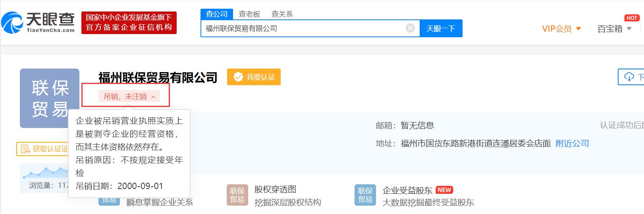Select the 查公司 search tab
The height and width of the screenshot is (214, 644).
point(216,14)
